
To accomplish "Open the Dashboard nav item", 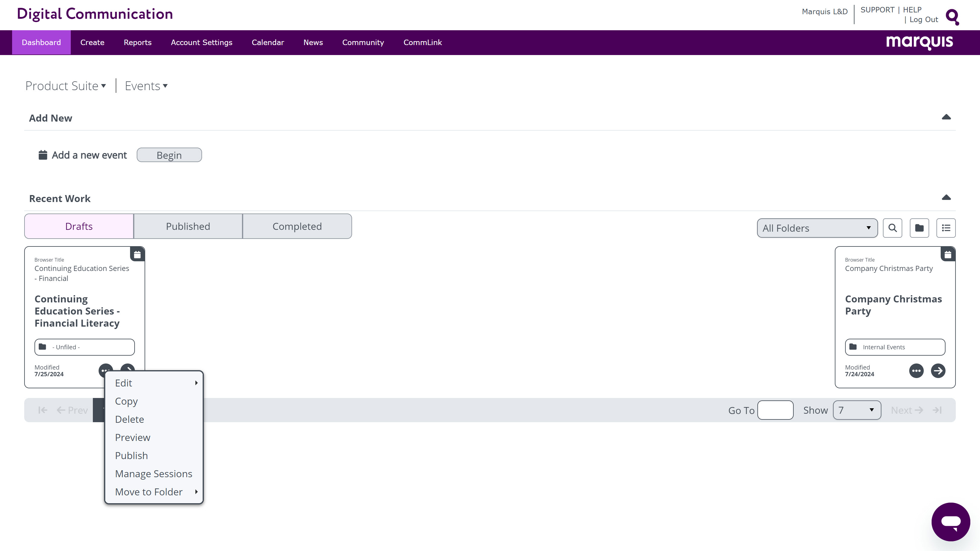I will pos(41,43).
